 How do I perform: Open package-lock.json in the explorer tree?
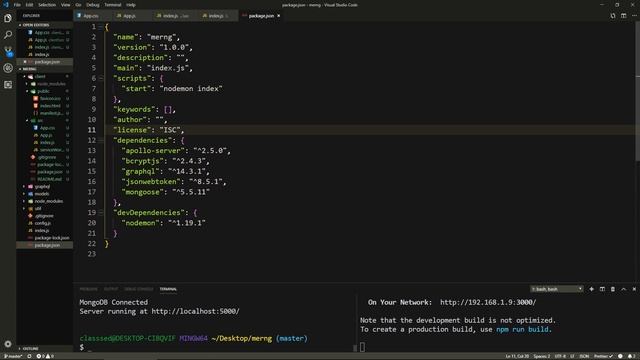pos(52,238)
